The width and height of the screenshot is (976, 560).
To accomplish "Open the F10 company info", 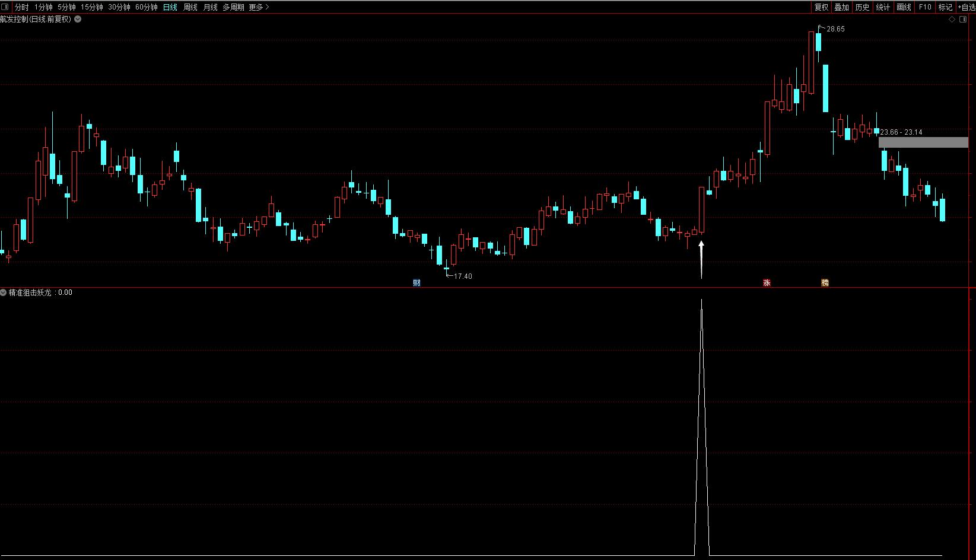I will tap(924, 7).
